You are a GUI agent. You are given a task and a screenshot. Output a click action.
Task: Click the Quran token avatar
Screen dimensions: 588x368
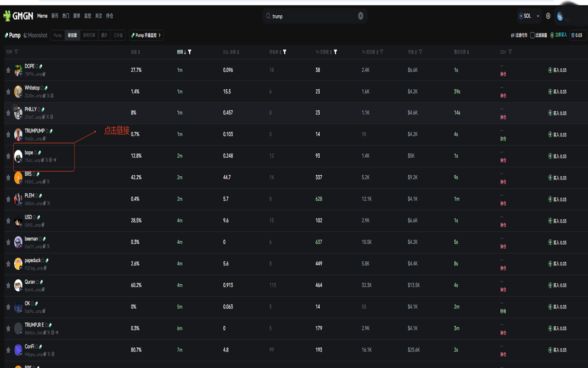(18, 285)
